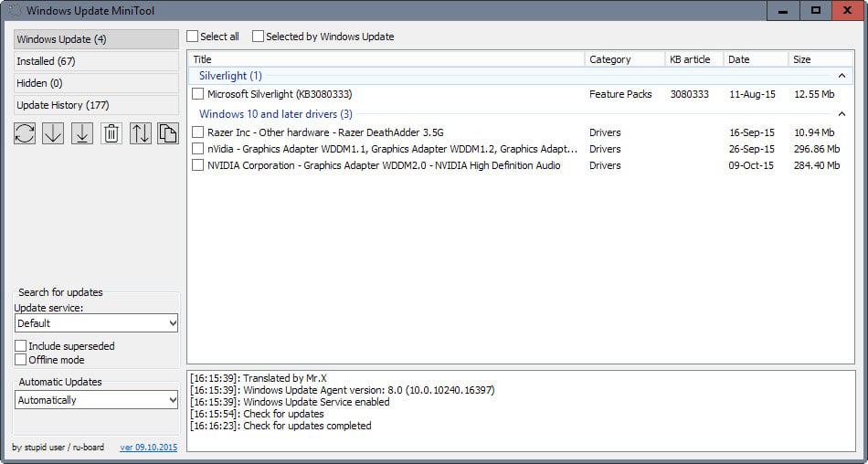Open the Update service dropdown

coord(96,323)
